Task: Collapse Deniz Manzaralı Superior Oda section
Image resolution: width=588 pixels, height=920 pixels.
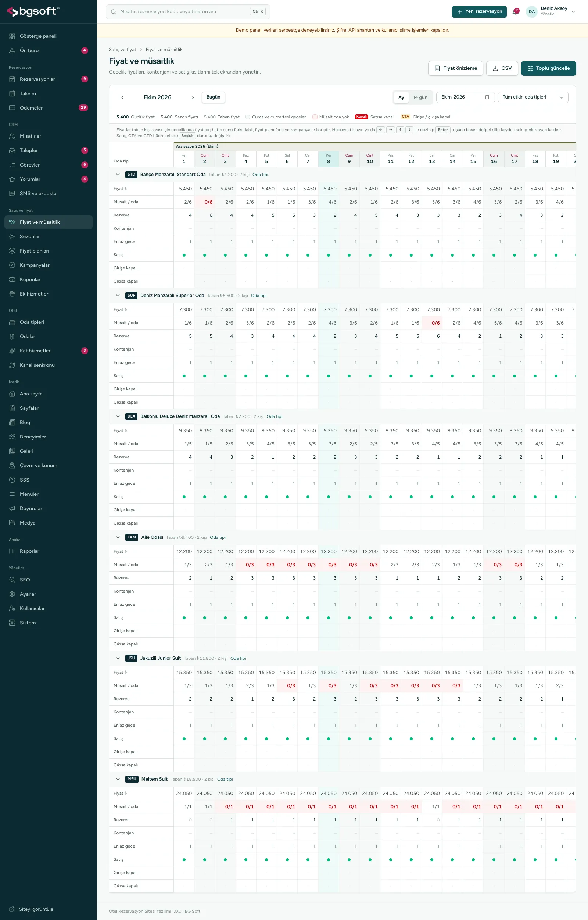Action: click(x=118, y=295)
